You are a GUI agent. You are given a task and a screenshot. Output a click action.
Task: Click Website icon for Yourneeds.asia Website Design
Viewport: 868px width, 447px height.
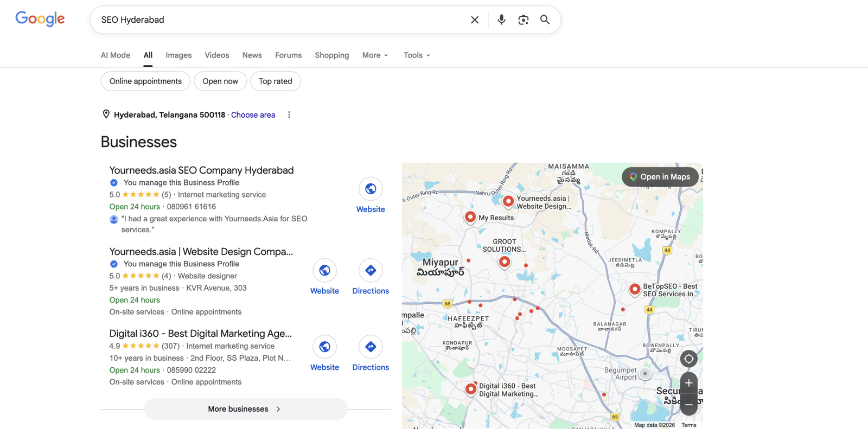click(x=324, y=270)
